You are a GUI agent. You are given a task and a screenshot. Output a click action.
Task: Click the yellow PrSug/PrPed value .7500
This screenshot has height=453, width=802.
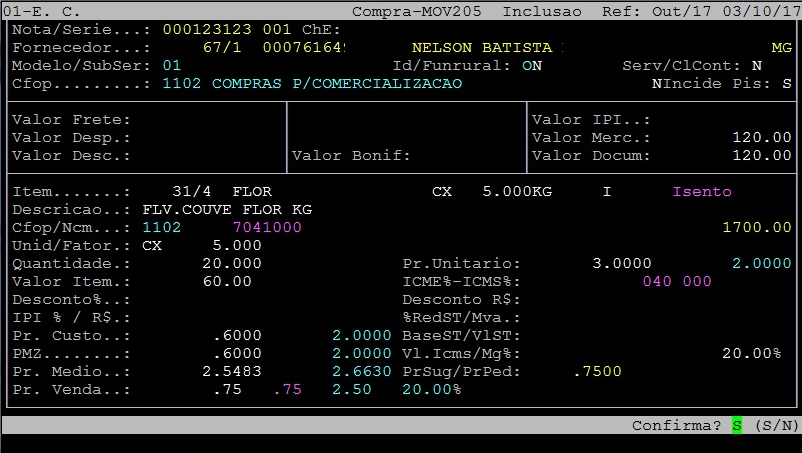[x=597, y=371]
